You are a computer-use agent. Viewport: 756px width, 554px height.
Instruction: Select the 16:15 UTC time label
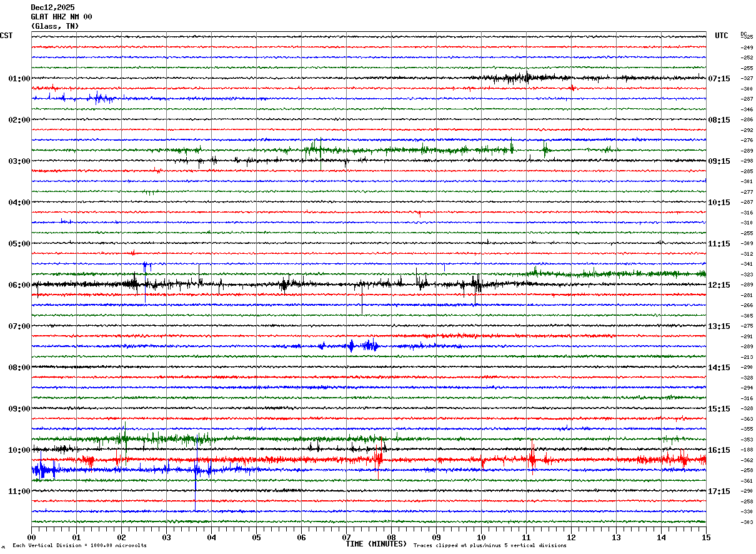[x=719, y=450]
